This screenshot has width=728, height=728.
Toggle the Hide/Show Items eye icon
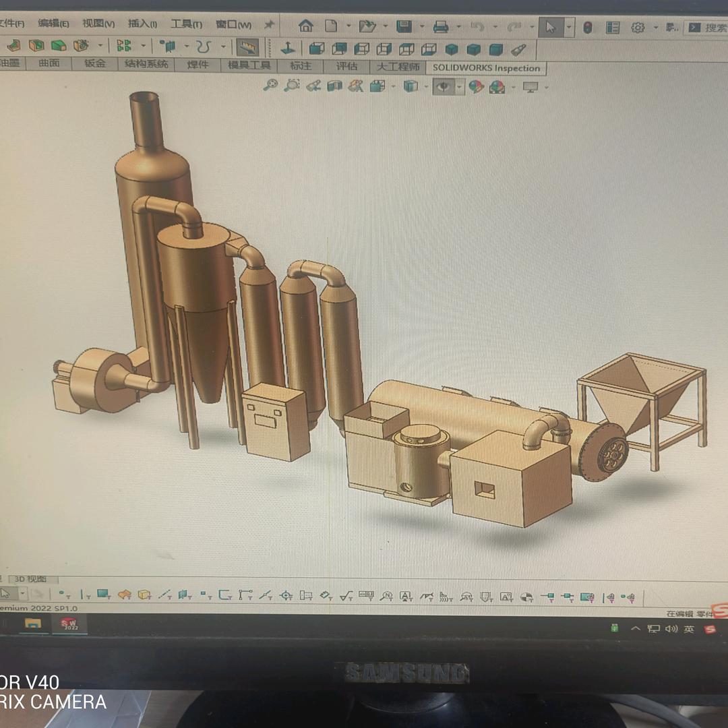click(x=444, y=86)
